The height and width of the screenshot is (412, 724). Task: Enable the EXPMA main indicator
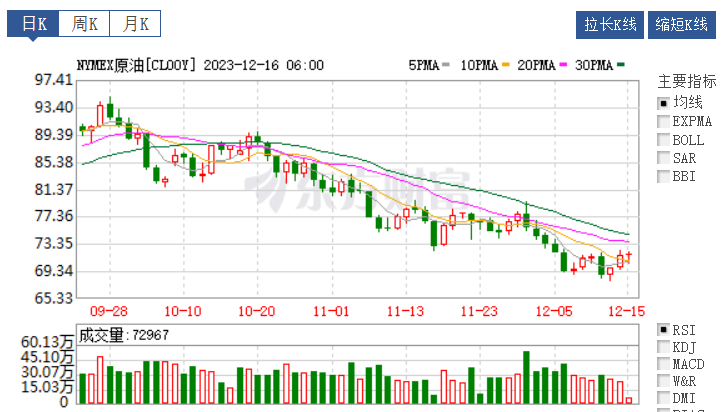tap(663, 121)
